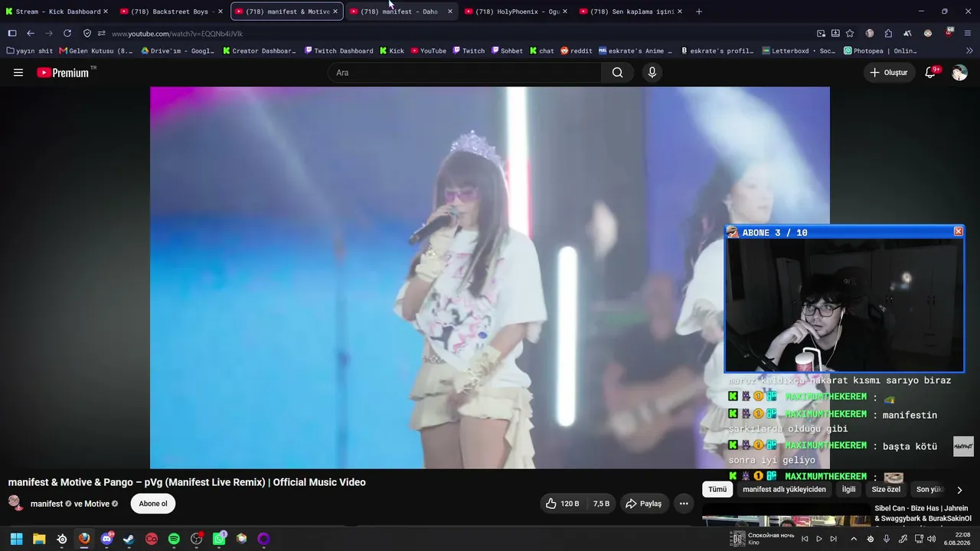Switch to the manifest - Daha tab

tap(401, 11)
